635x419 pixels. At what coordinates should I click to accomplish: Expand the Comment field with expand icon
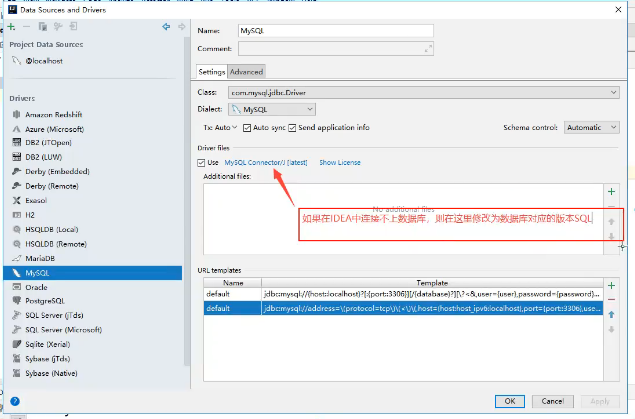tap(428, 49)
